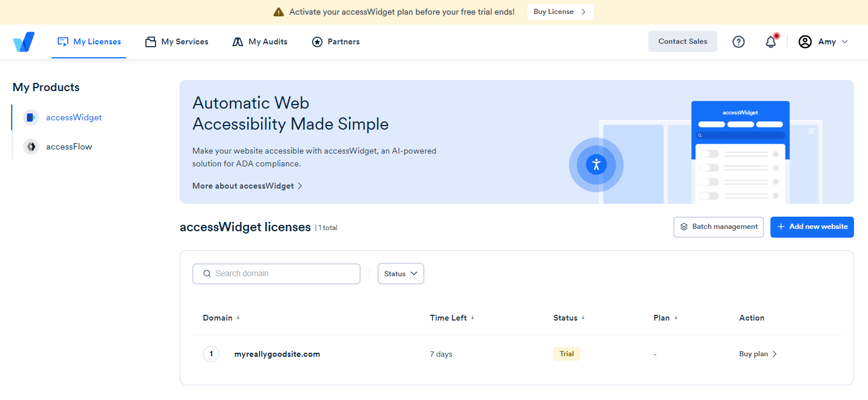Screen dimensions: 868x400
Task: Open the help question mark icon
Action: pyautogui.click(x=739, y=42)
